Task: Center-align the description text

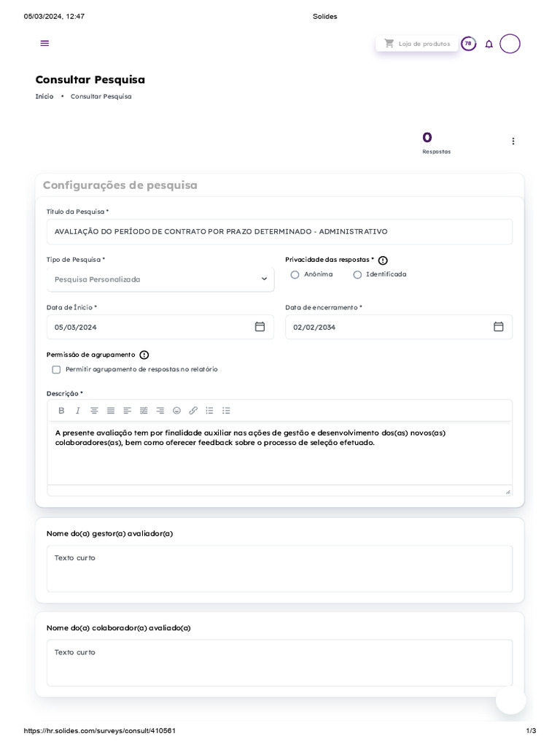Action: [94, 411]
